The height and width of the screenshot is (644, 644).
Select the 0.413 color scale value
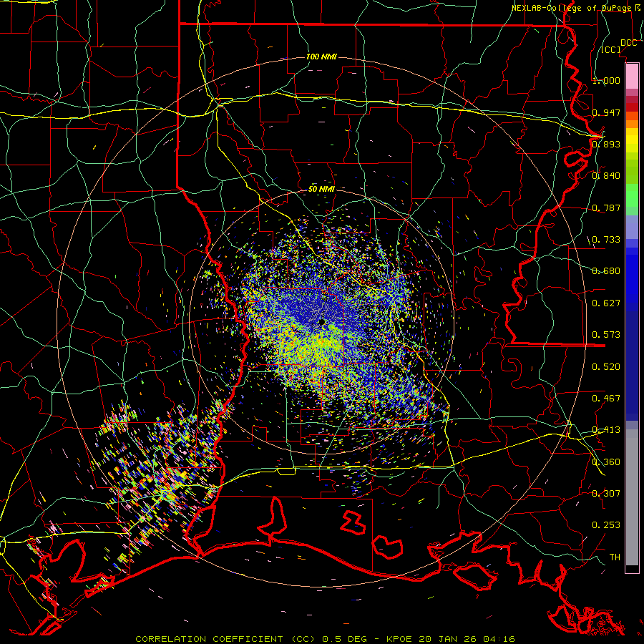pos(606,430)
